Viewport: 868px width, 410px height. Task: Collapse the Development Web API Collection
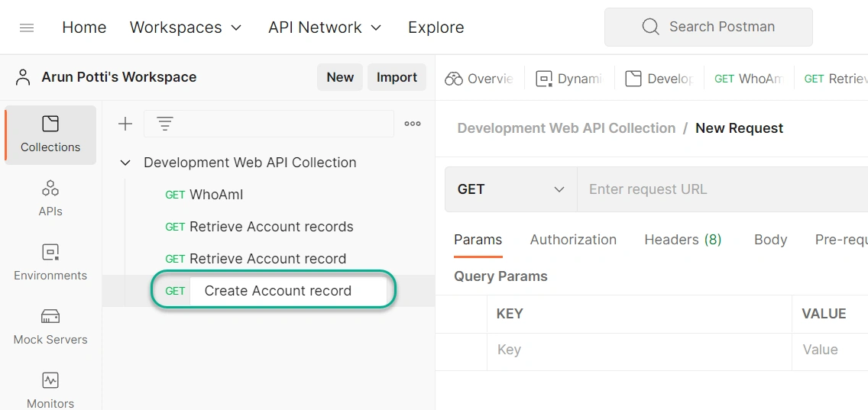(125, 163)
